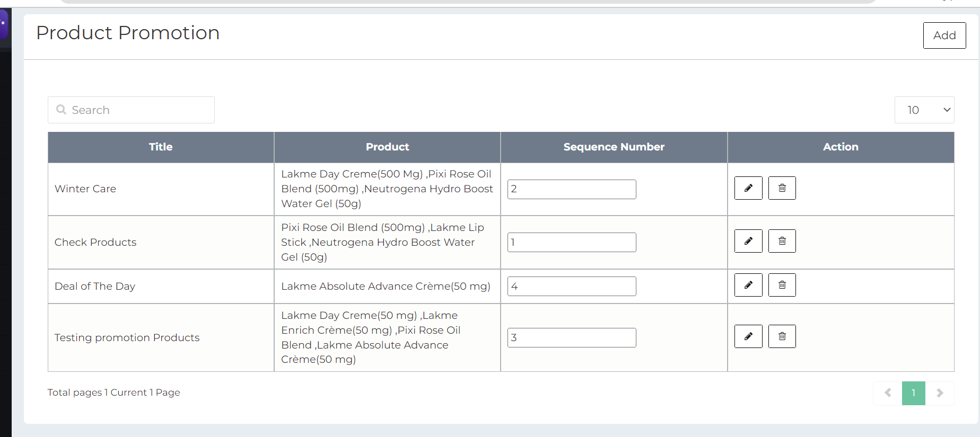Select page 1 in pagination
Image resolution: width=980 pixels, height=437 pixels.
(913, 393)
